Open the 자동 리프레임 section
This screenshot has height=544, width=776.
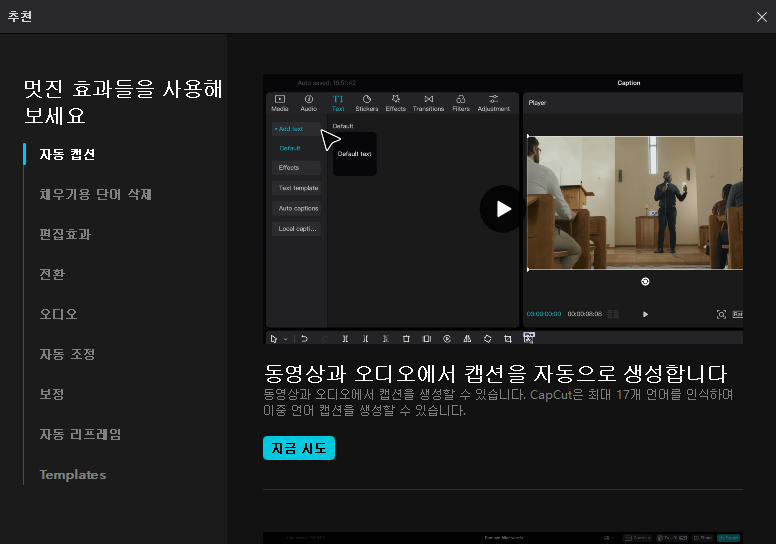(81, 435)
